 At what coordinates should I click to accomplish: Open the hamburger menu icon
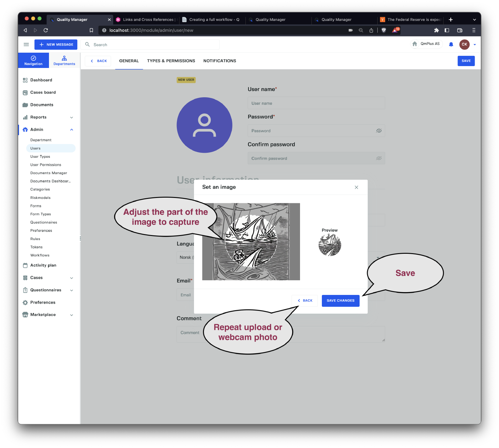(26, 45)
